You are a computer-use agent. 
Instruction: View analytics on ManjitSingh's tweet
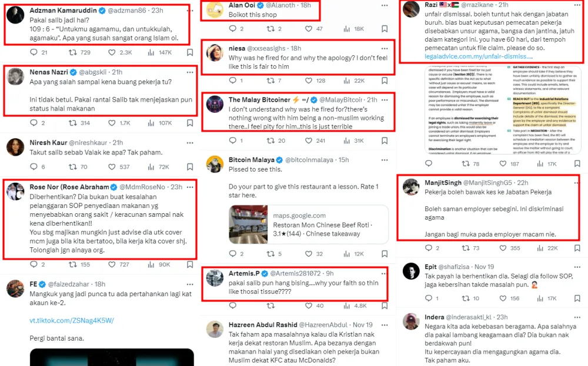pos(540,248)
